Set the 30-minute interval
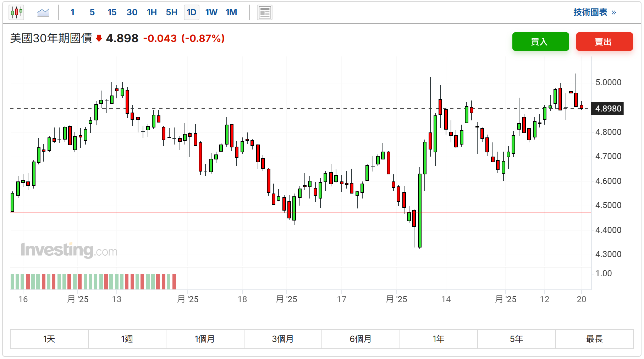Image resolution: width=644 pixels, height=359 pixels. tap(132, 12)
